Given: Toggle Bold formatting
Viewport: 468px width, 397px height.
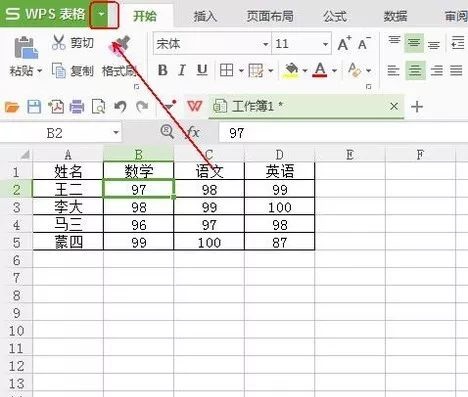Looking at the screenshot, I should tap(163, 70).
